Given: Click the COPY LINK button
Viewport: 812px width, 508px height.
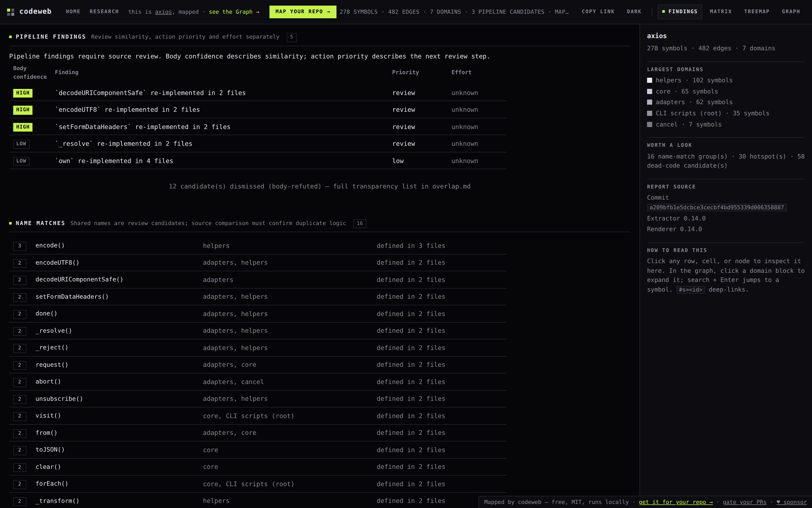Looking at the screenshot, I should 598,11.
